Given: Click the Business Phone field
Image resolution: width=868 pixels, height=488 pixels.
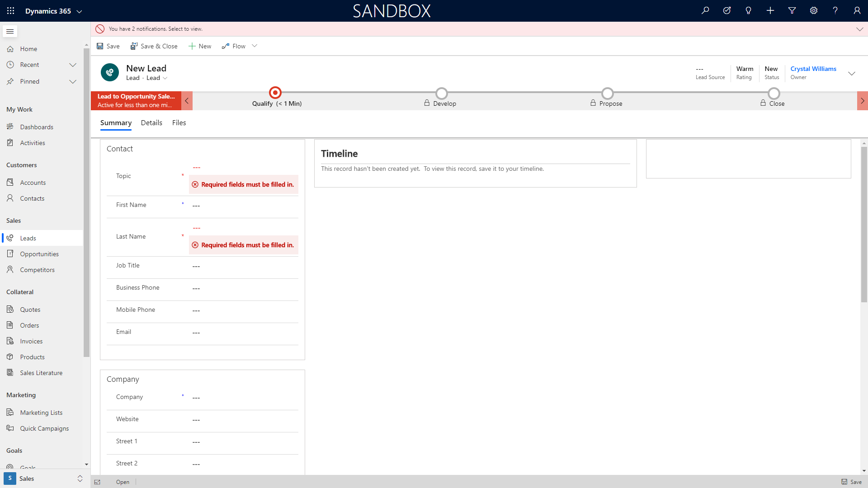Looking at the screenshot, I should [x=243, y=289].
